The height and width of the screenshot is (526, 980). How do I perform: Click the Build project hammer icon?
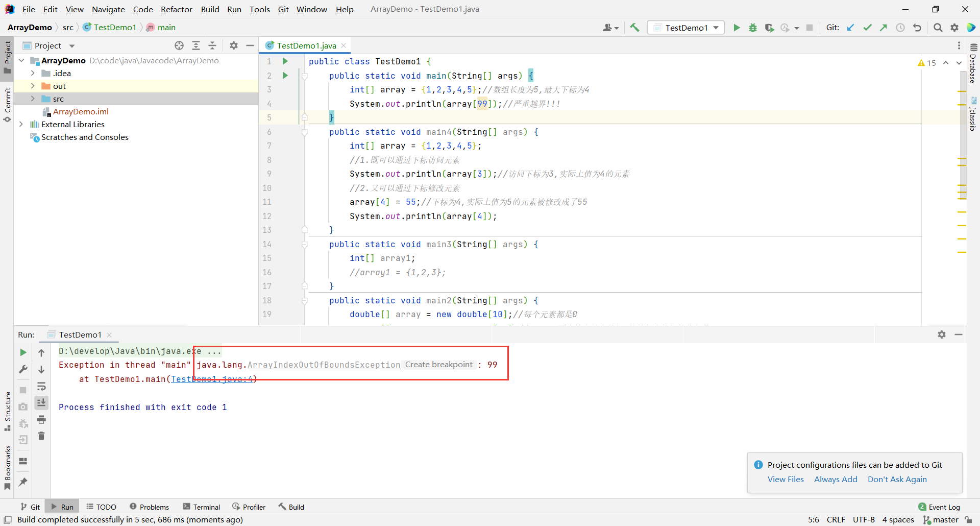[x=634, y=28]
